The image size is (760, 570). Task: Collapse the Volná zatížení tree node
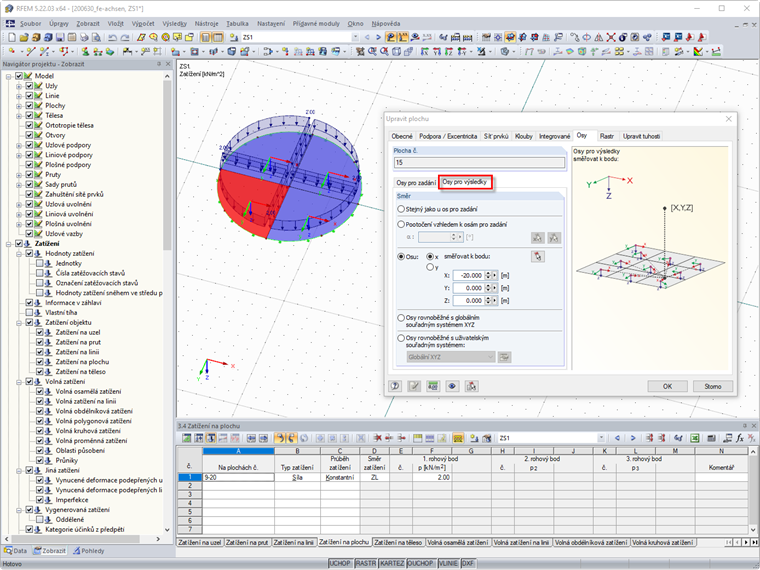pos(19,381)
